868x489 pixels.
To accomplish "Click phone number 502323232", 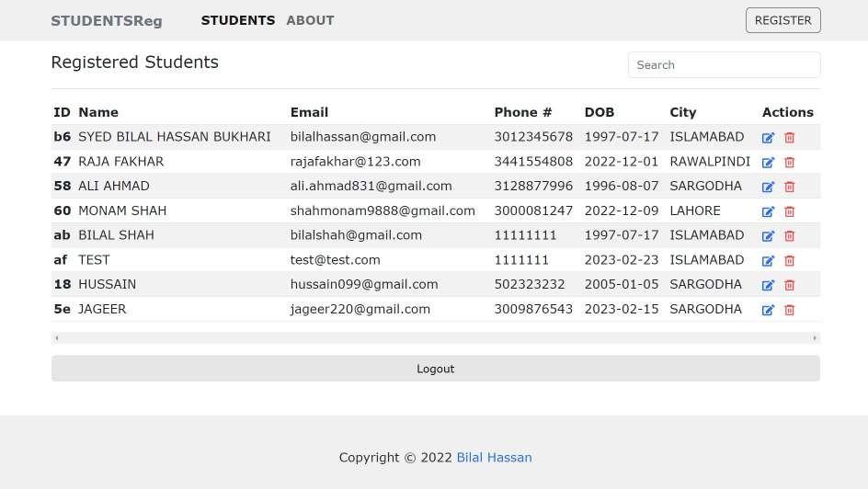I will [x=530, y=284].
